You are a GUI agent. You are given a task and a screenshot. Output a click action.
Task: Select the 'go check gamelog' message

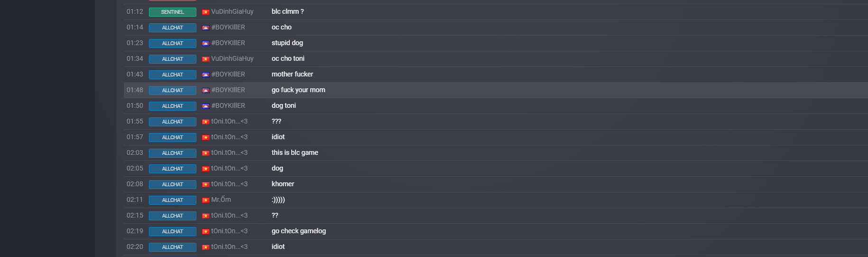(299, 231)
